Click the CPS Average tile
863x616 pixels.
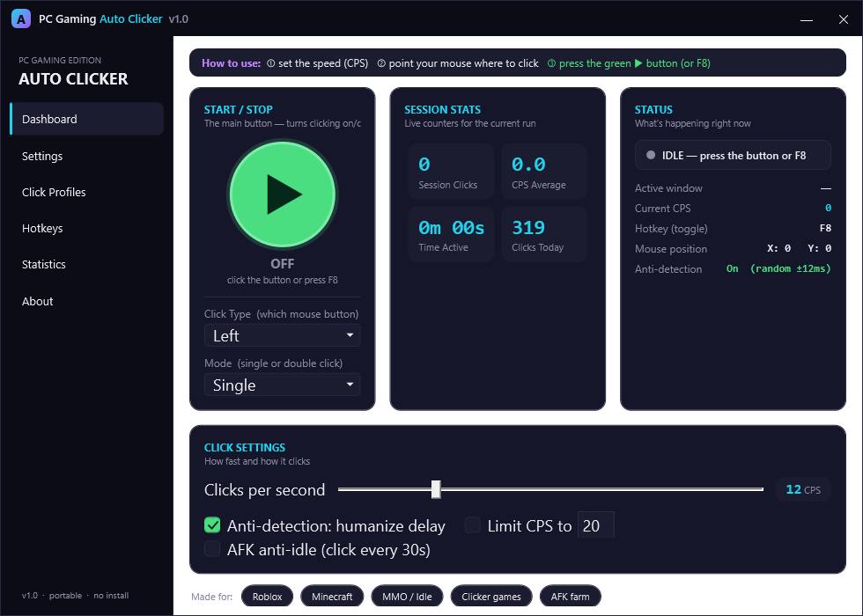544,172
